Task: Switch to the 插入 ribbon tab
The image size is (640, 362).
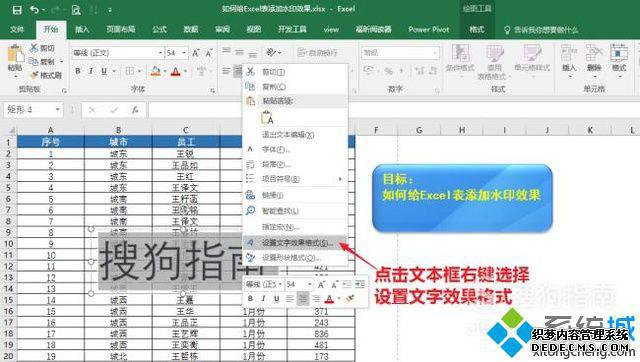Action: pyautogui.click(x=82, y=29)
